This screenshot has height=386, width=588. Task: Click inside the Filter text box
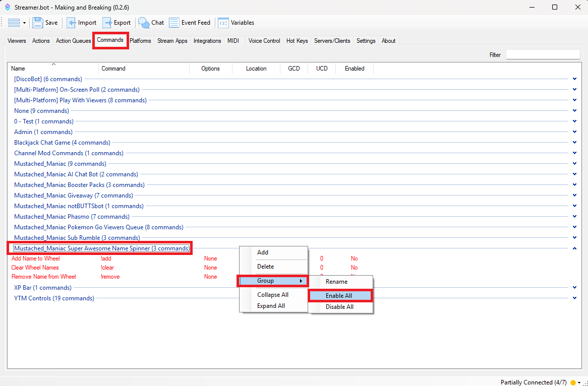(x=543, y=54)
